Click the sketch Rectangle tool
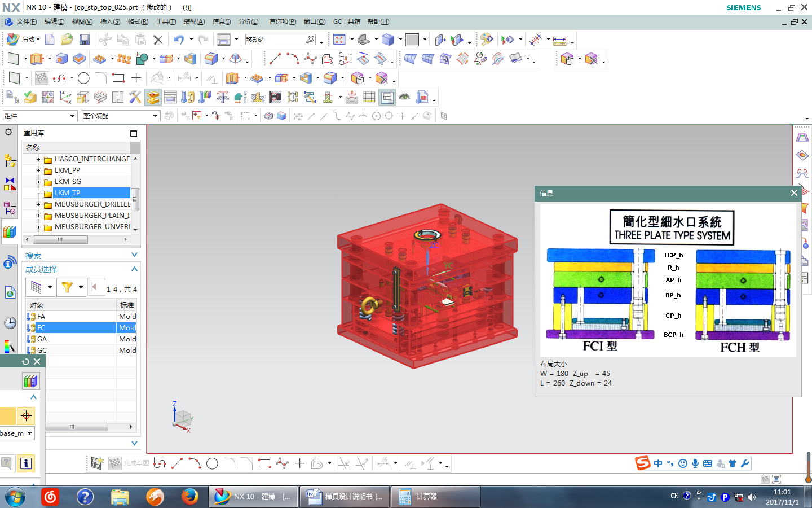Screen dimensions: 812x508 pos(118,78)
